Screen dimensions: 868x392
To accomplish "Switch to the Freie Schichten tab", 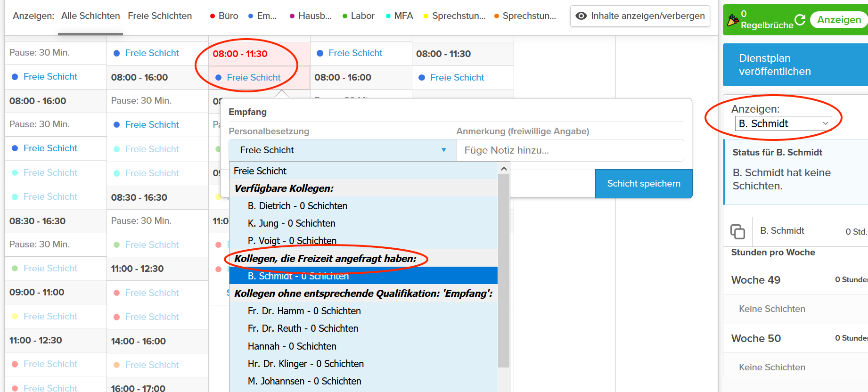I will [x=160, y=16].
